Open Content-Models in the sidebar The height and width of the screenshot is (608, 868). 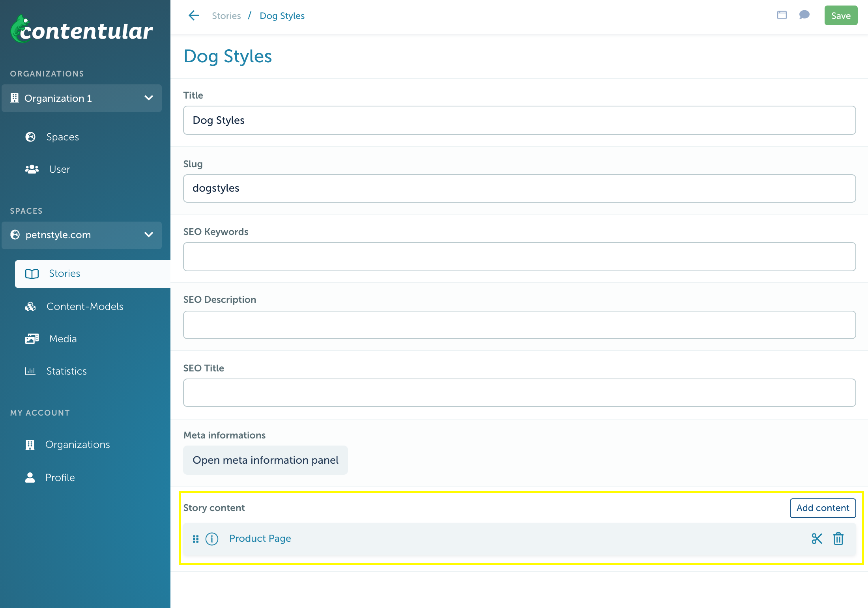click(x=85, y=306)
